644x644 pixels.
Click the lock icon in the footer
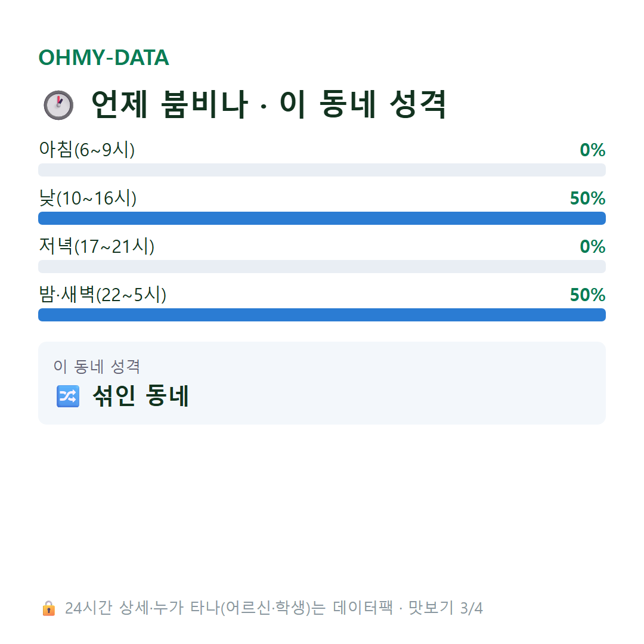coord(48,608)
